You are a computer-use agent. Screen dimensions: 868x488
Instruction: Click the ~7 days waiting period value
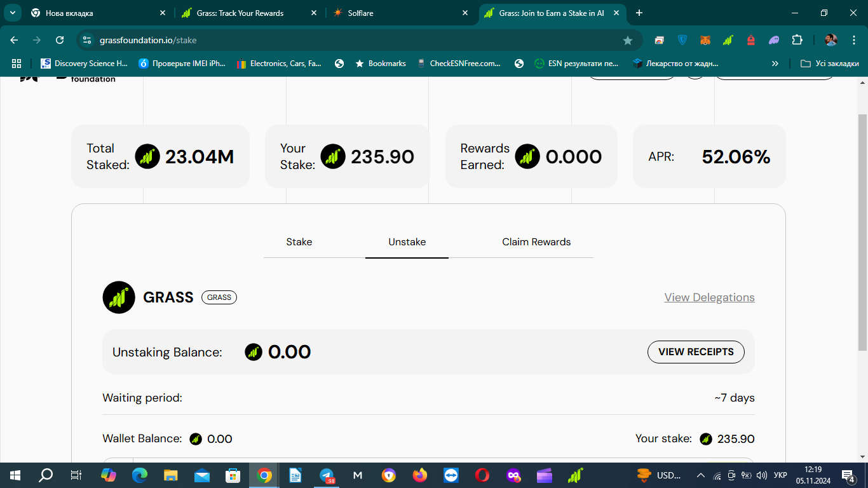coord(734,398)
